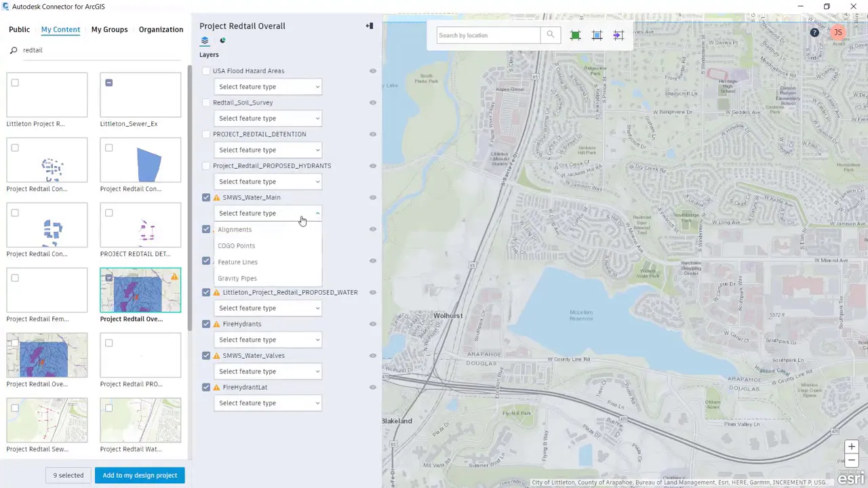868x488 pixels.
Task: Toggle visibility of Redtail_Soil_Survey layer
Action: (x=373, y=103)
